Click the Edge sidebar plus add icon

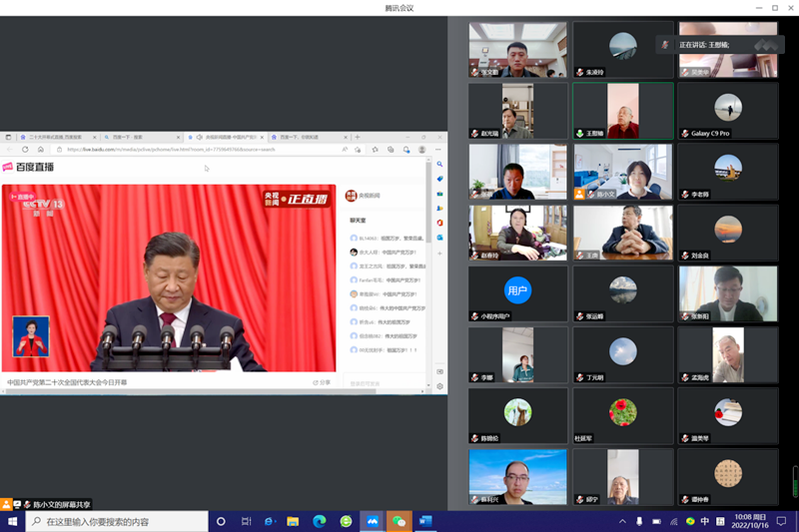(x=439, y=253)
